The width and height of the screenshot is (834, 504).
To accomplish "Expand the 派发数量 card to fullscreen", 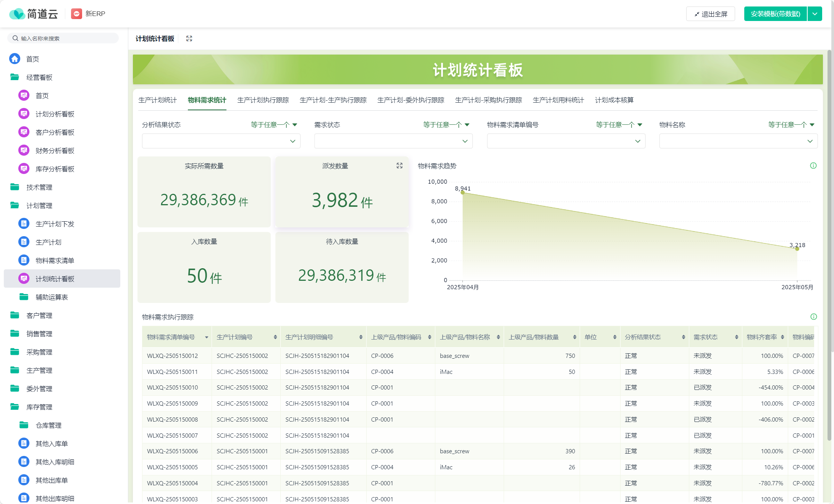I will (x=399, y=166).
